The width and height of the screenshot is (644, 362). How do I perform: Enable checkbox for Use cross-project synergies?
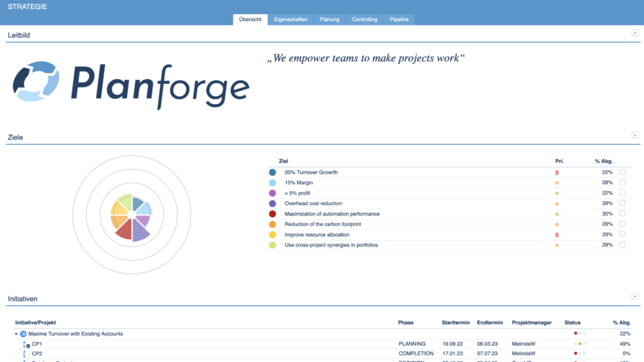coord(623,245)
